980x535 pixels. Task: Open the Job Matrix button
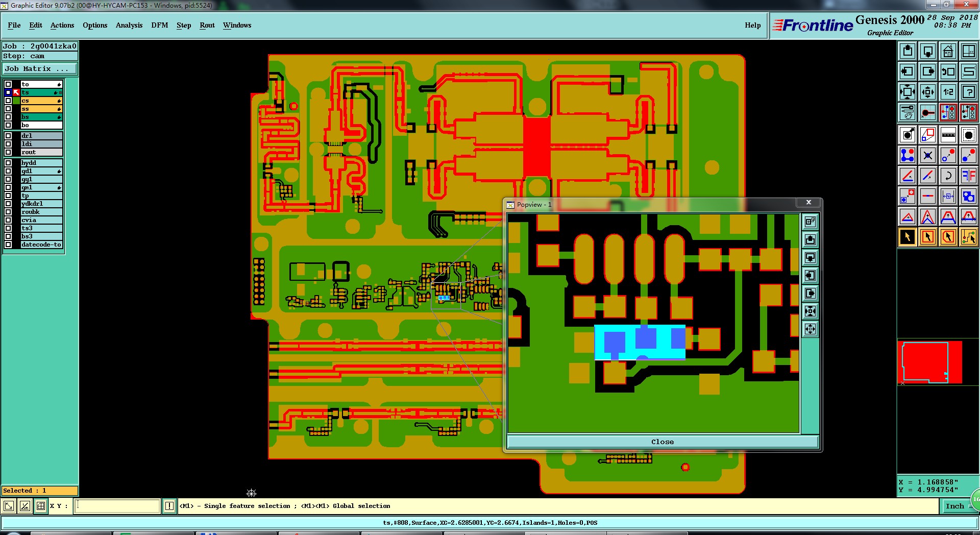pos(40,68)
